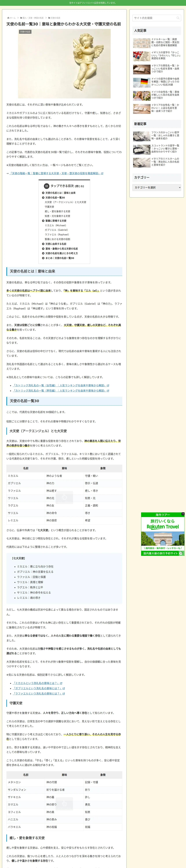Jump to 天使の名前とは｜意味と由来 in contents

point(60,193)
